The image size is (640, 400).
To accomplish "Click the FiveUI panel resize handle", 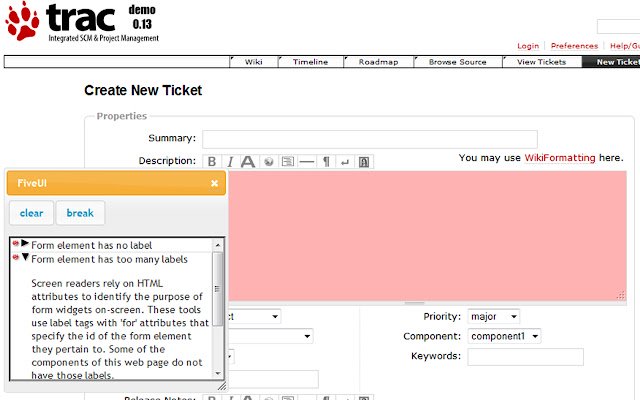I will click(222, 385).
